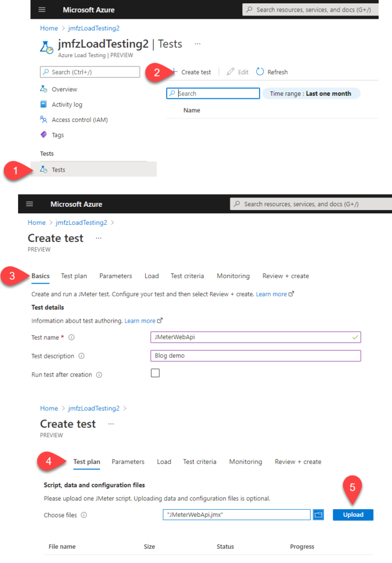Open Test plan tab in Basics screenshot
This screenshot has width=392, height=563.
pyautogui.click(x=74, y=276)
